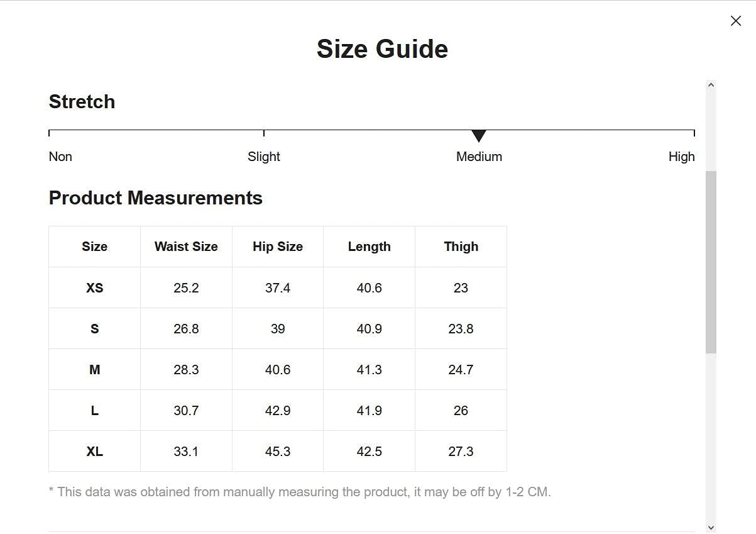Select the XL size row label

tap(94, 452)
